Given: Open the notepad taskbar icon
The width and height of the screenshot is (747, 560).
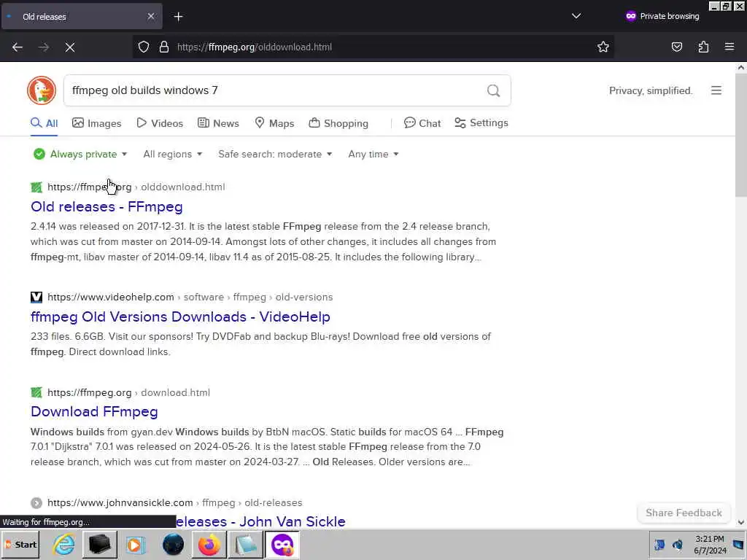Looking at the screenshot, I should coord(245,544).
